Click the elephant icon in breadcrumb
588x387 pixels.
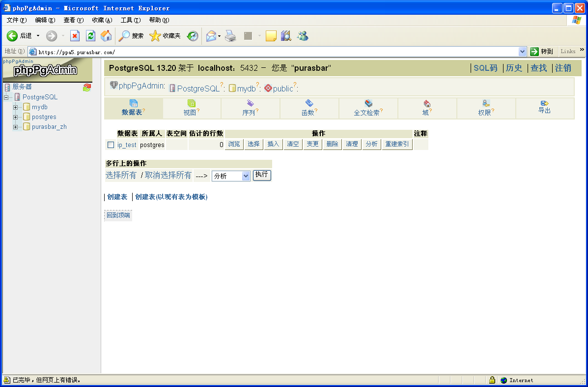click(x=113, y=85)
